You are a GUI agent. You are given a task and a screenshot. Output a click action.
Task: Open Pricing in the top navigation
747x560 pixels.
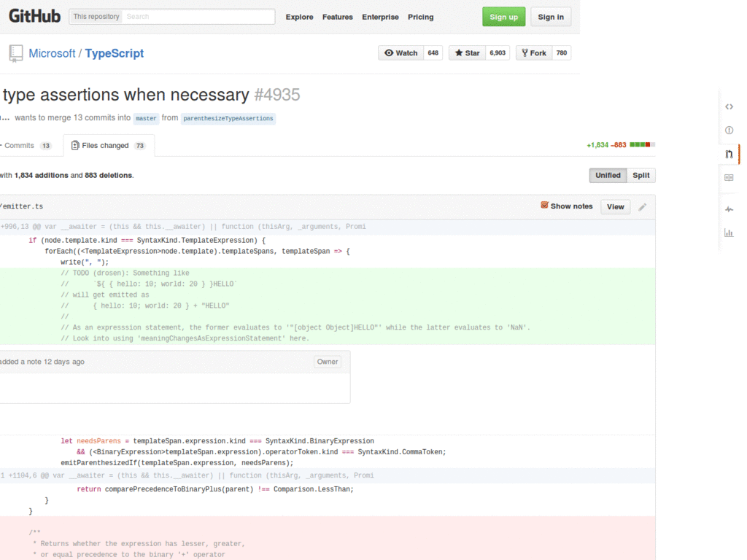click(x=421, y=17)
